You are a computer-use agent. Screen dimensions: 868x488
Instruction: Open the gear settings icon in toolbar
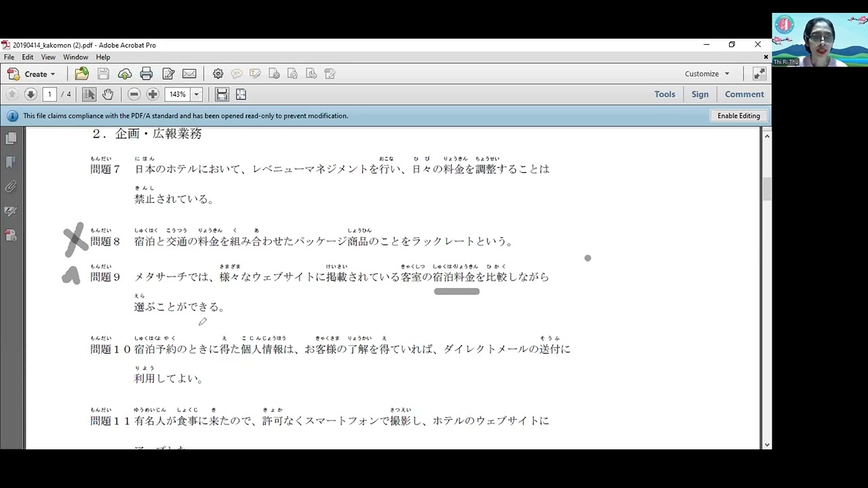coord(218,74)
